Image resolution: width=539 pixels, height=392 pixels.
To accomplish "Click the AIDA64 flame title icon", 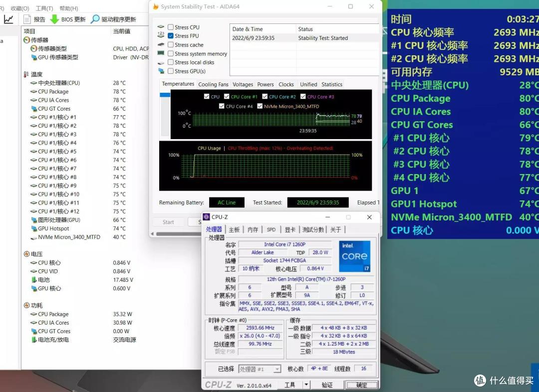I will (156, 6).
